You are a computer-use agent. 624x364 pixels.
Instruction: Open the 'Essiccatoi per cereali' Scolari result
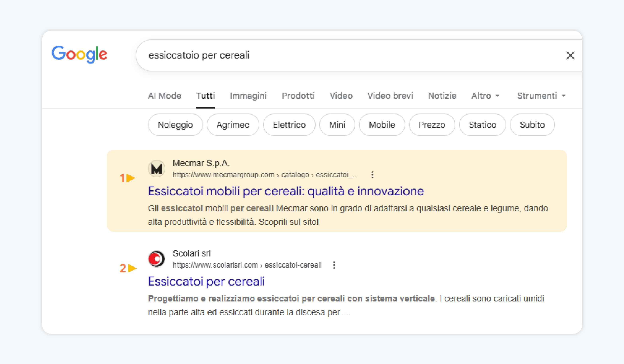click(206, 282)
